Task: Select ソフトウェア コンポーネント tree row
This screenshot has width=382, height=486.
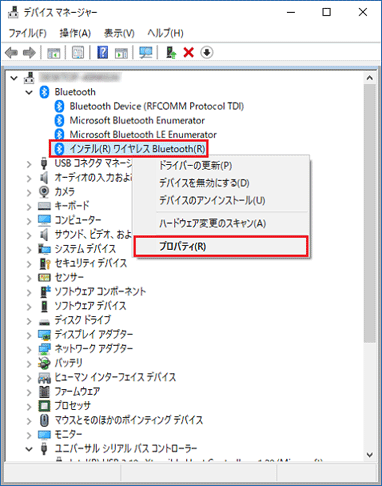Action: 100,292
